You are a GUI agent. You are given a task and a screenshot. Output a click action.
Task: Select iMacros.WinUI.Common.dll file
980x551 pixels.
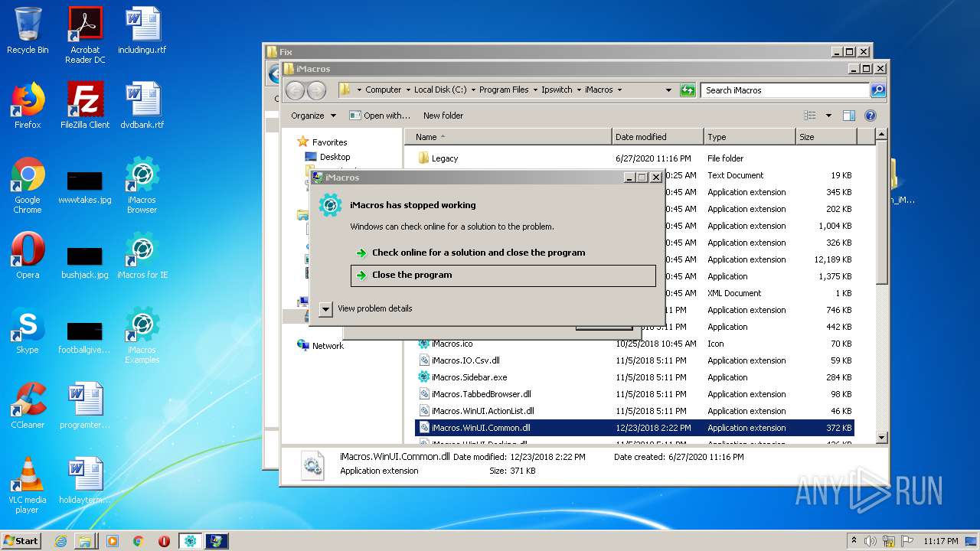[635, 428]
